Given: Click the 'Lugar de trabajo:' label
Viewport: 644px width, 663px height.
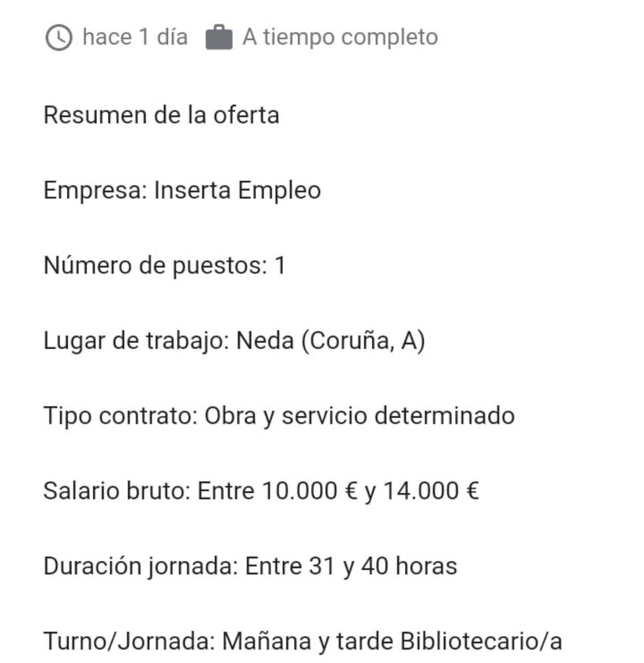Looking at the screenshot, I should [x=136, y=341].
